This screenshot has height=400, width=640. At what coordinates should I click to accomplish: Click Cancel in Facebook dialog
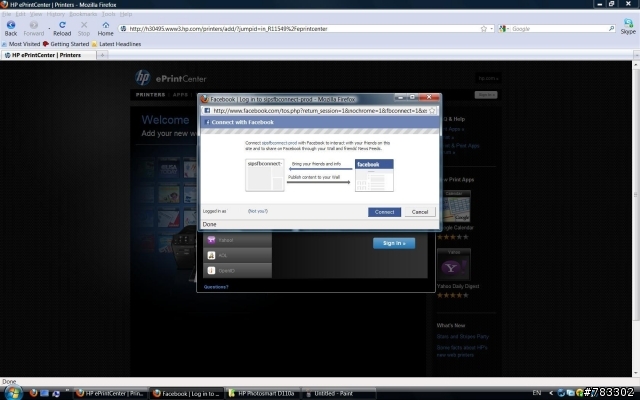(x=420, y=212)
